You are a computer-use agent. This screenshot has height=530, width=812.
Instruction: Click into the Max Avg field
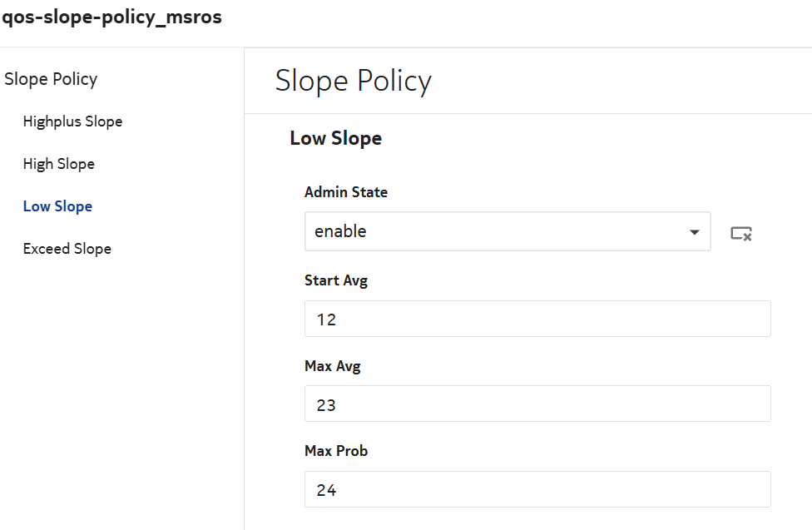[x=537, y=404]
